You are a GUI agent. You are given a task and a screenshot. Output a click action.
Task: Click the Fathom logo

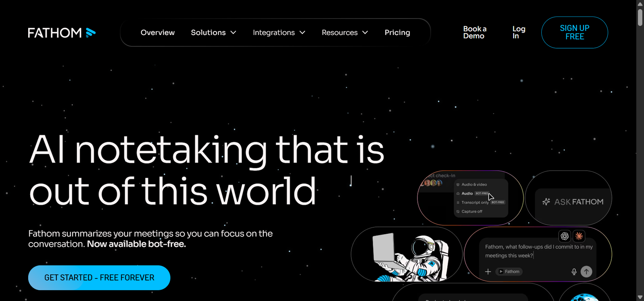62,33
